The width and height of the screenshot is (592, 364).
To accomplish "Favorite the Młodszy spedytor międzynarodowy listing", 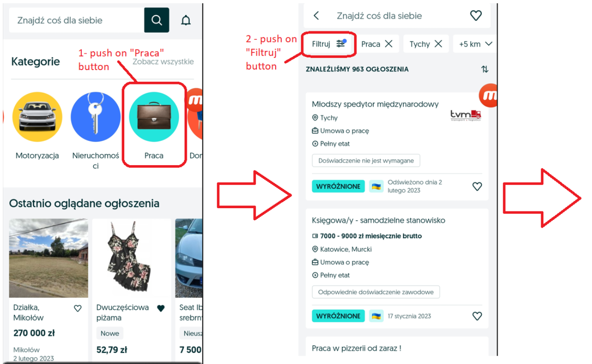I will tap(477, 186).
